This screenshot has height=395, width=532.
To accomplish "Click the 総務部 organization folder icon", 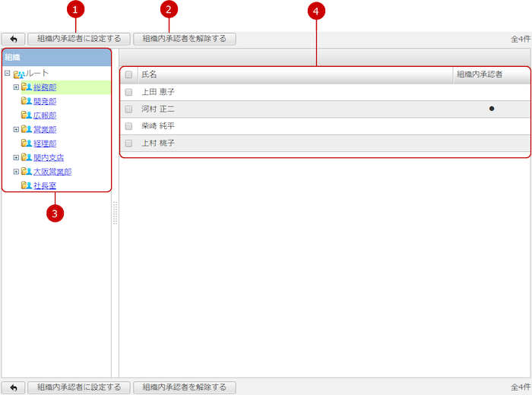I will click(27, 87).
